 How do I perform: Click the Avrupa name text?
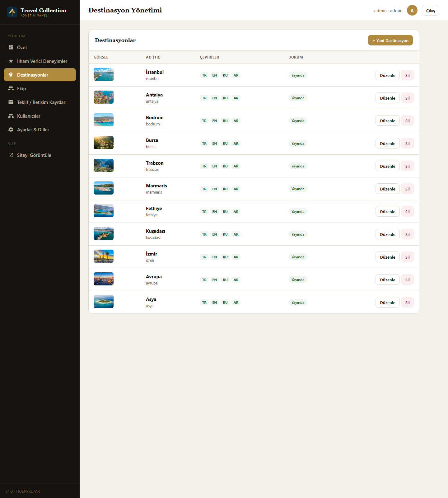coord(154,276)
